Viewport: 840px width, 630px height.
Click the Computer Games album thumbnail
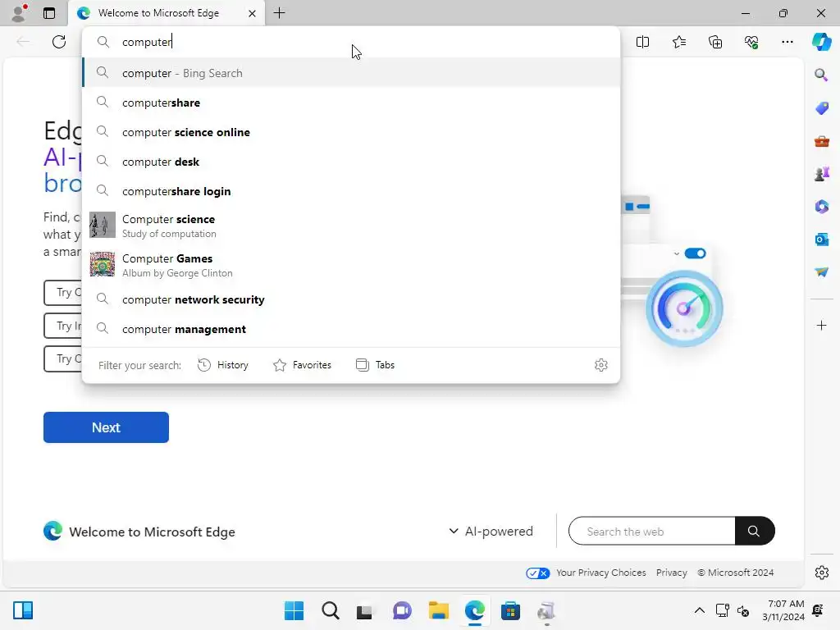tap(103, 265)
